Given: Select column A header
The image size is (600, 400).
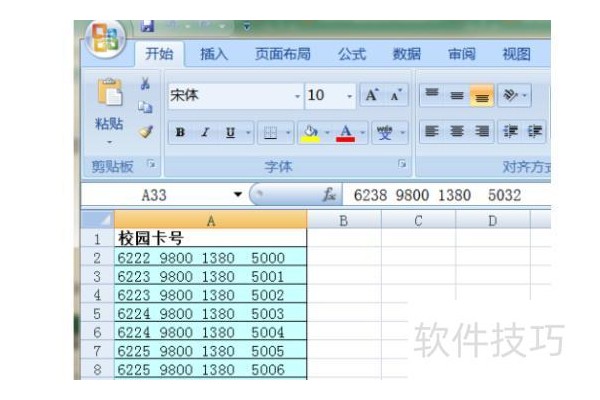Looking at the screenshot, I should click(x=210, y=220).
